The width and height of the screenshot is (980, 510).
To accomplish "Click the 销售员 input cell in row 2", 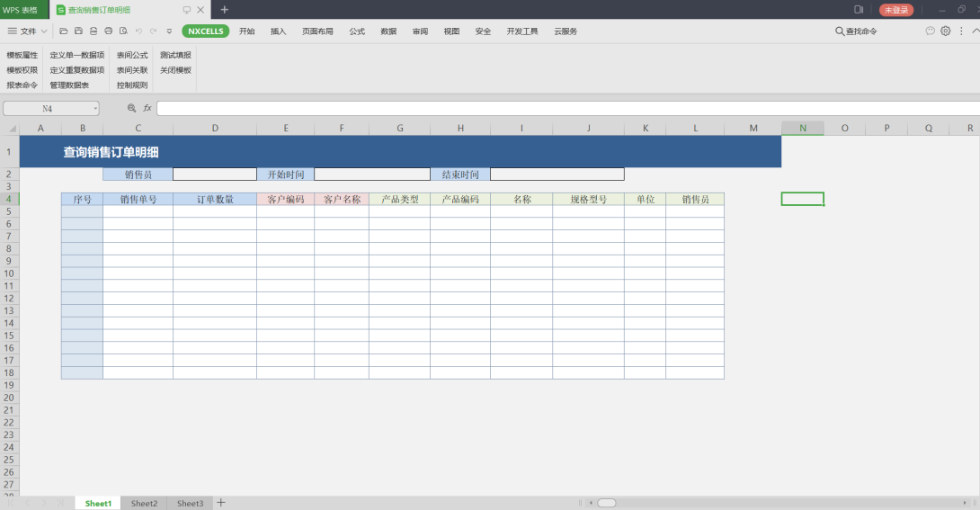I will pos(215,174).
